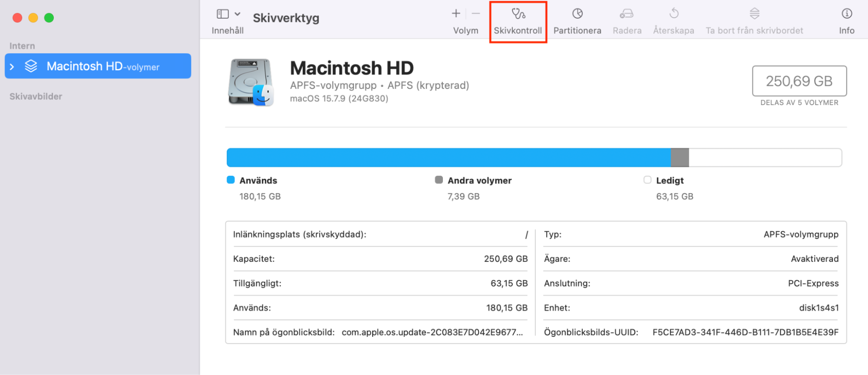Image resolution: width=868 pixels, height=375 pixels.
Task: Open the Info panel
Action: click(847, 21)
